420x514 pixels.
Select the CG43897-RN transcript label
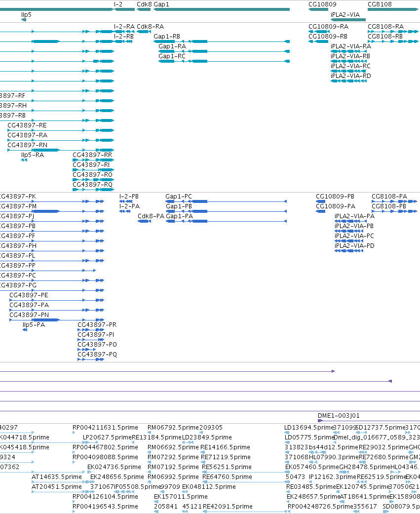[28, 145]
